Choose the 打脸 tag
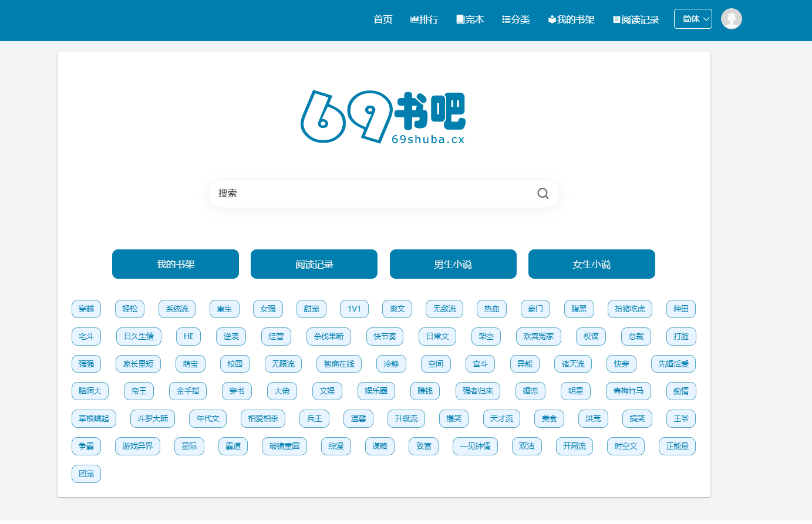 [x=681, y=336]
